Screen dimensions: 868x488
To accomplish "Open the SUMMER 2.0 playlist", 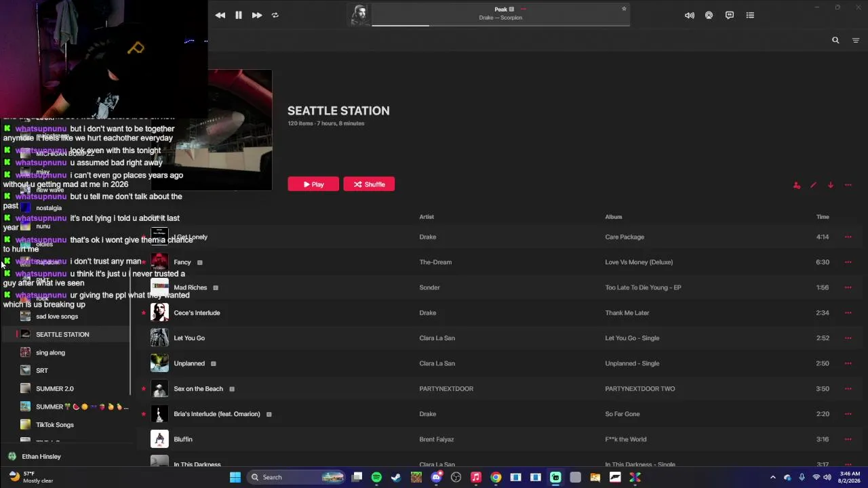I will [54, 389].
